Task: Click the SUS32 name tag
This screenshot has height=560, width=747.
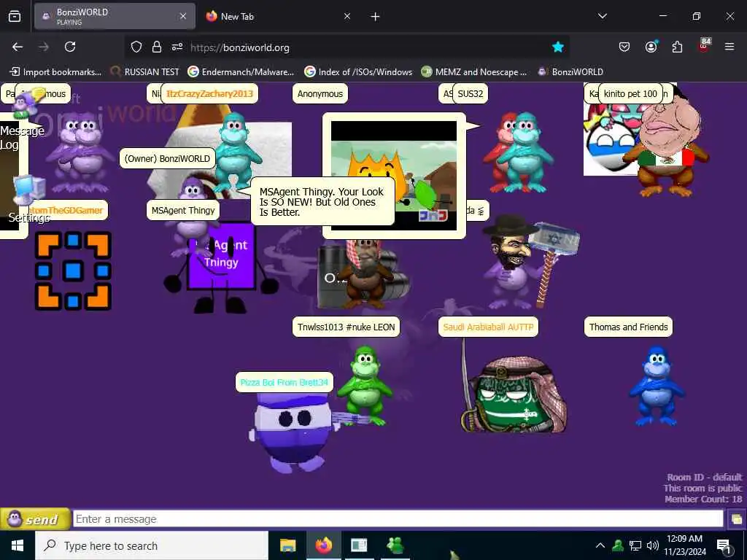Action: (x=471, y=94)
